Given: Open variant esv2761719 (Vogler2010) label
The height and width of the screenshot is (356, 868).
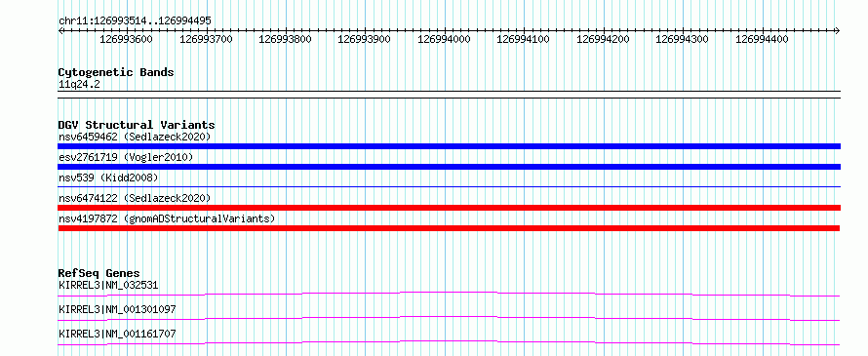Looking at the screenshot, I should pyautogui.click(x=126, y=157).
